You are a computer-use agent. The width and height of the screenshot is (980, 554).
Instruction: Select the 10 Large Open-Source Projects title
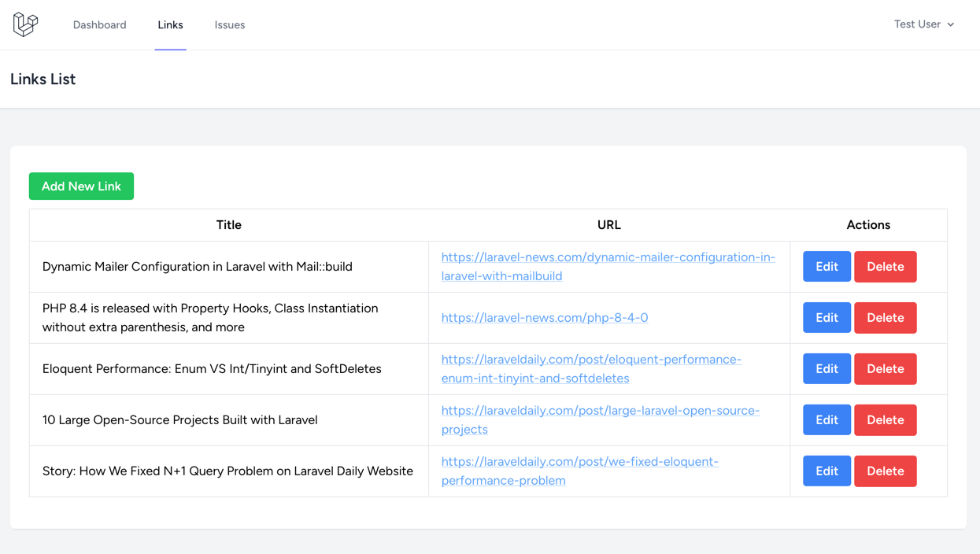tap(180, 420)
